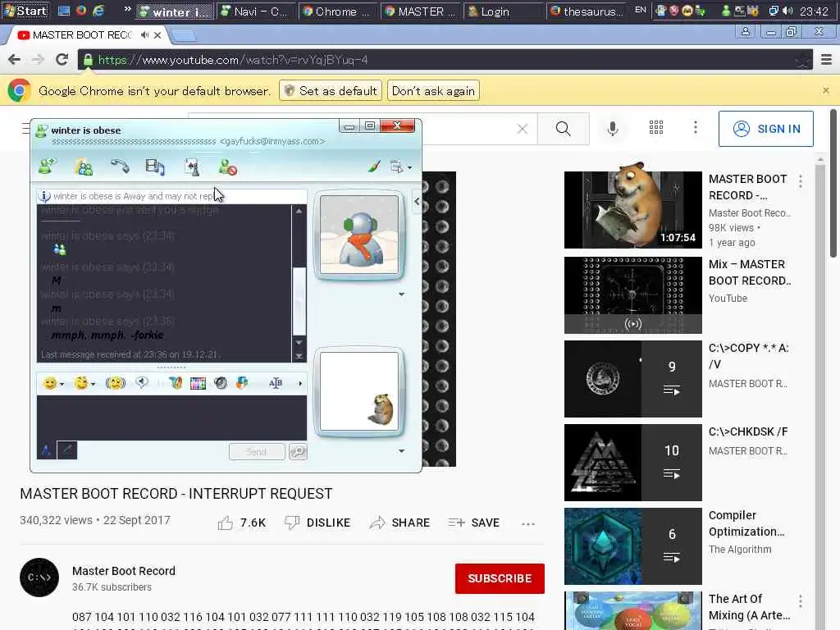Open the winks picker dropdown
The width and height of the screenshot is (840, 630).
[94, 384]
